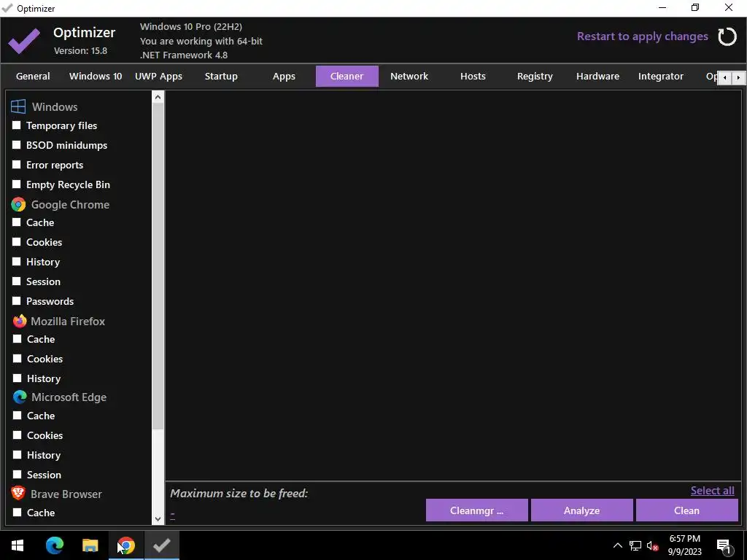Viewport: 747px width, 560px height.
Task: Check Google Chrome Cache option
Action: [17, 222]
